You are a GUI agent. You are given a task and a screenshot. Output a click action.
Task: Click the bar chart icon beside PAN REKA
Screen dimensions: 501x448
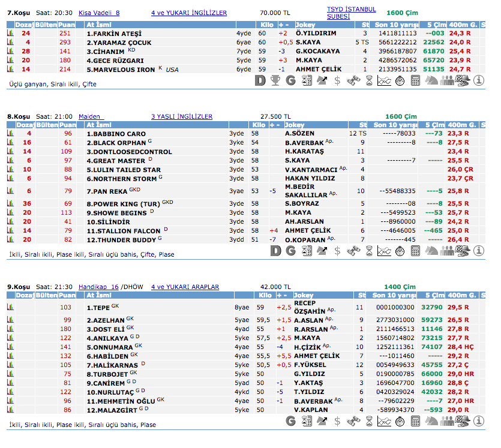(10, 191)
